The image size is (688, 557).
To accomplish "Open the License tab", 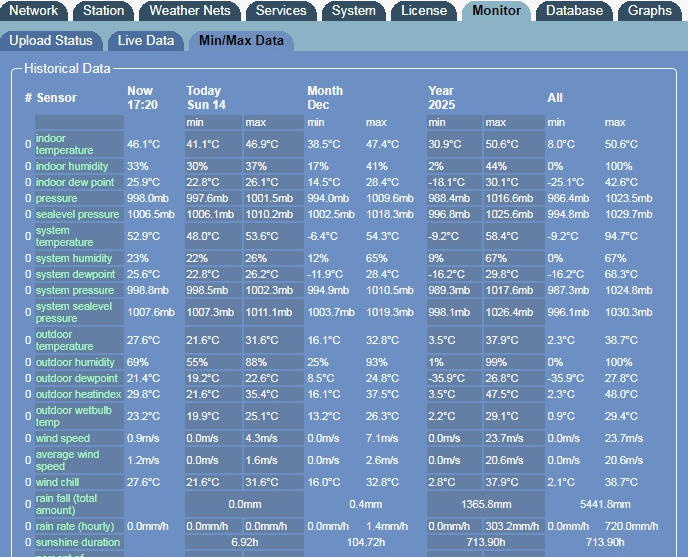I will click(424, 11).
